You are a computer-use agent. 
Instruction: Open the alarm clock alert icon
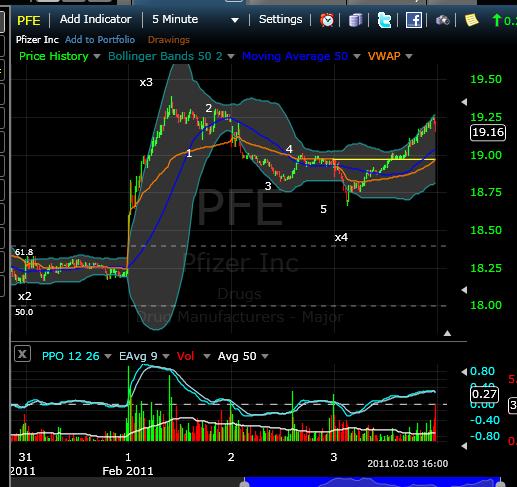coord(327,20)
